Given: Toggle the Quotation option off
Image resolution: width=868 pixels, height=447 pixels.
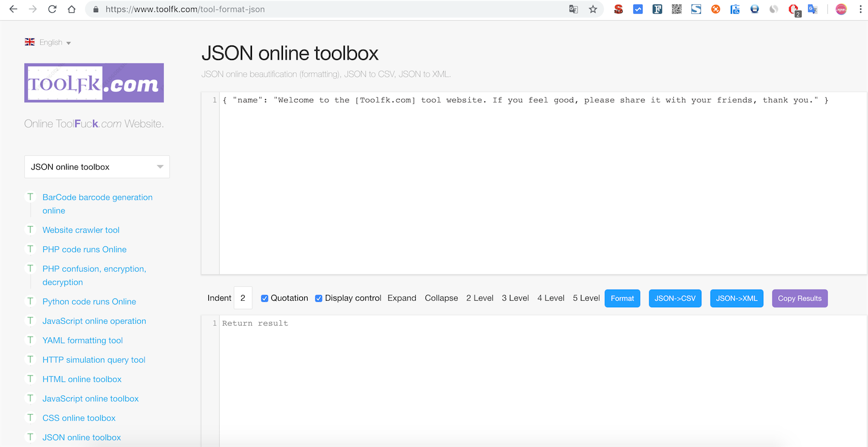Looking at the screenshot, I should [x=265, y=298].
